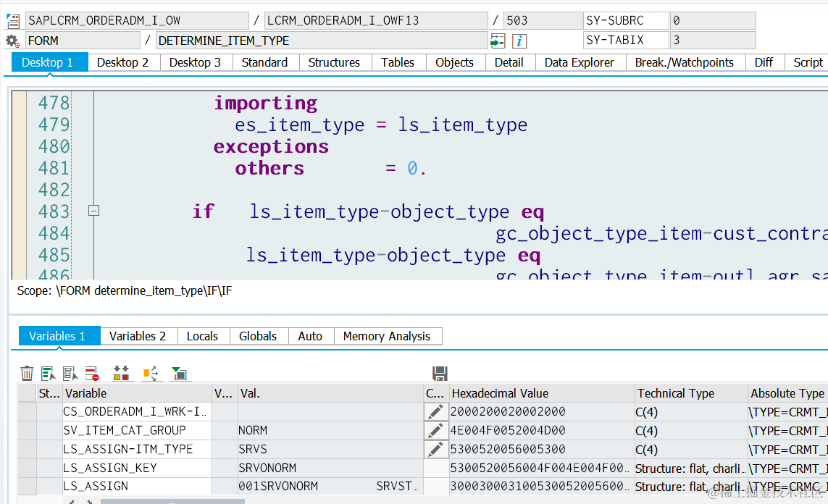Click pencil edit icon for SV_ITEM_CAT_GROUP row

click(x=435, y=431)
